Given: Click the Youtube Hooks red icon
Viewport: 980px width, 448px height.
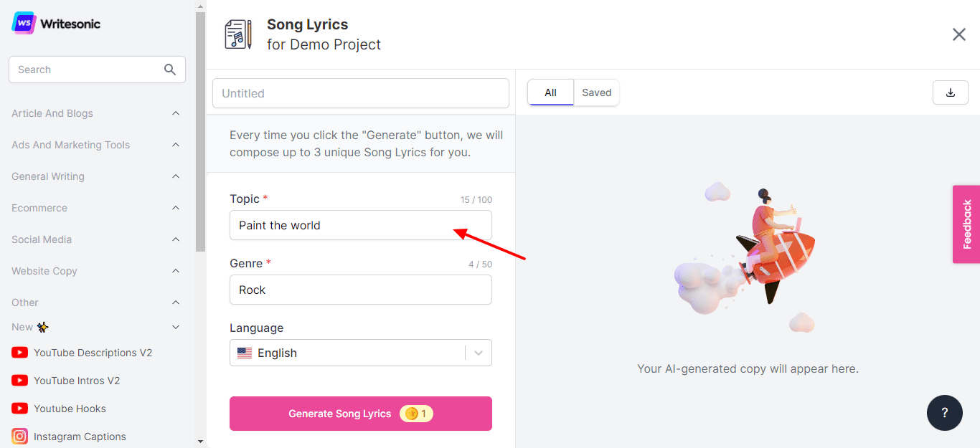Looking at the screenshot, I should [x=20, y=409].
